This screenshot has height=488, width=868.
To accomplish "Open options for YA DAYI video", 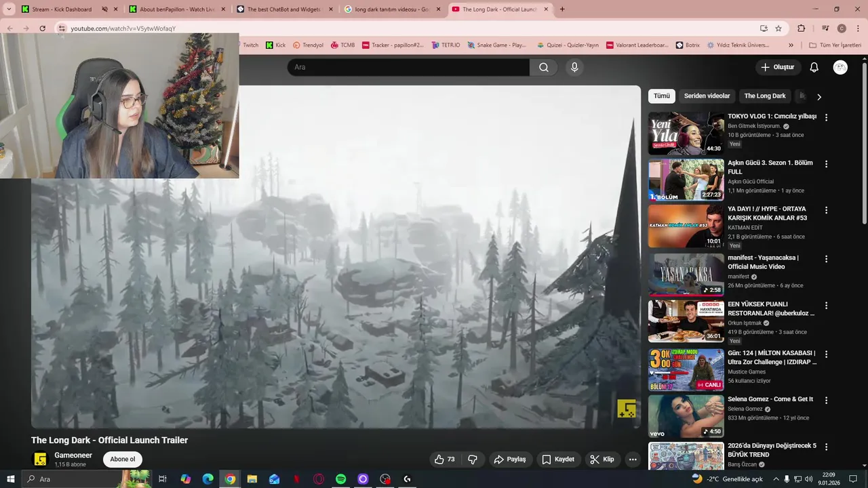I will (x=826, y=210).
